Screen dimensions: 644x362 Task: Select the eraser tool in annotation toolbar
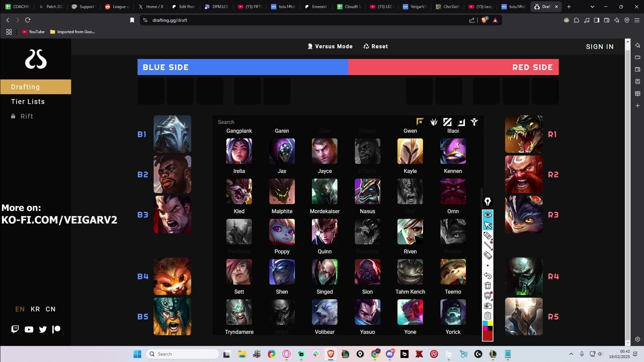click(488, 255)
